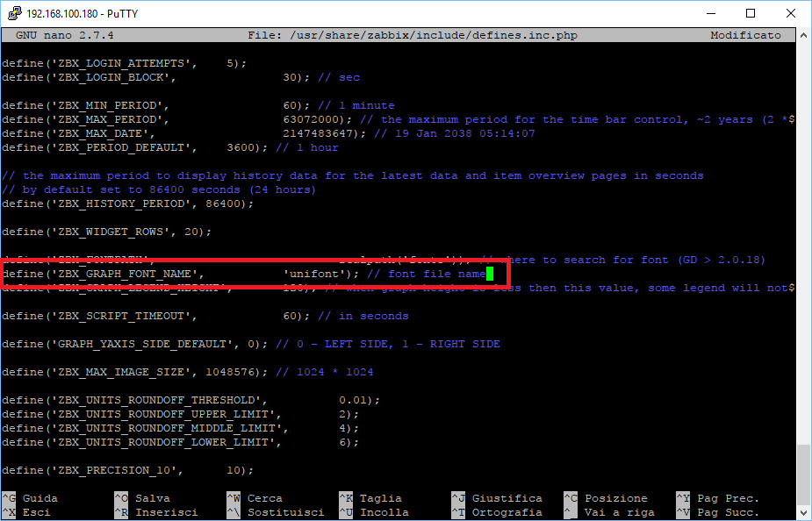Click the ^X Esci exit shortcut
This screenshot has height=521, width=812.
click(25, 512)
